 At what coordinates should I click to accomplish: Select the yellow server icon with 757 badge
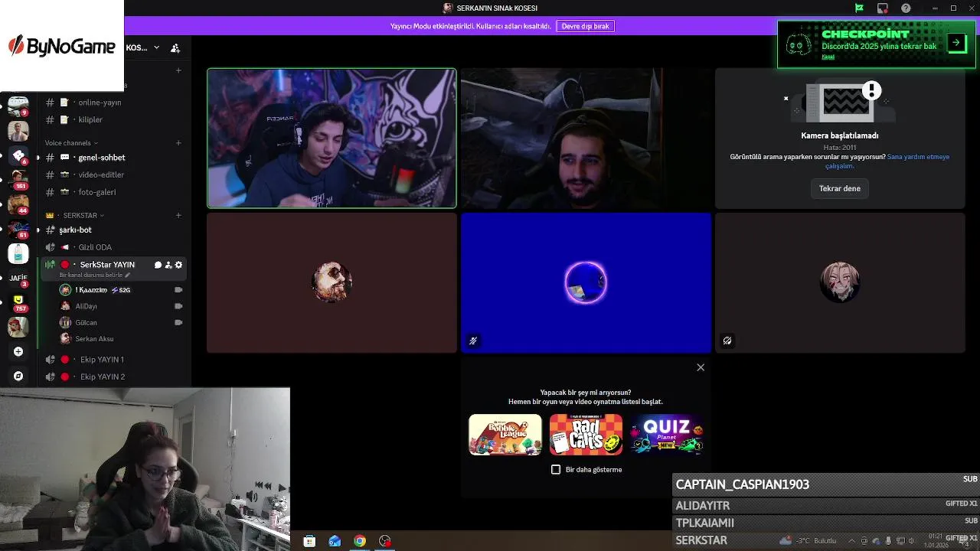click(x=18, y=302)
